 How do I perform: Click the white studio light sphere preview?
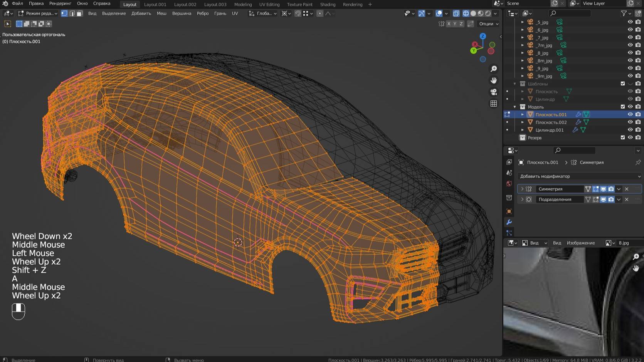pos(474,13)
